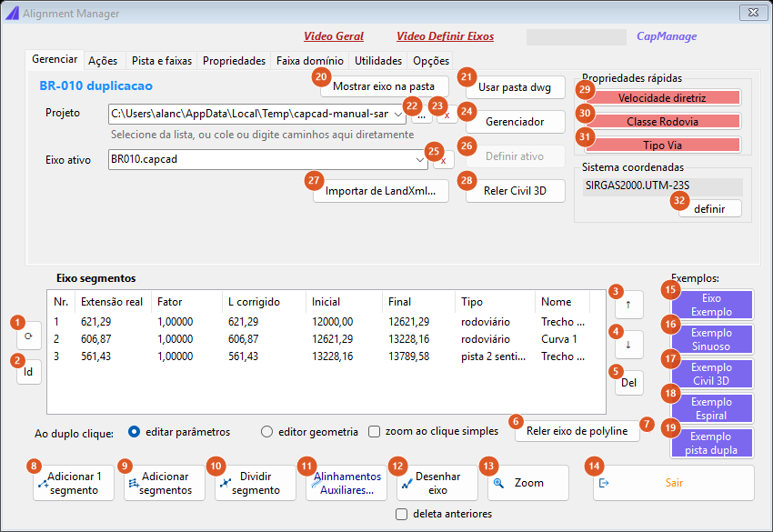Click Extensão real column header
Image resolution: width=773 pixels, height=532 pixels.
(x=112, y=302)
